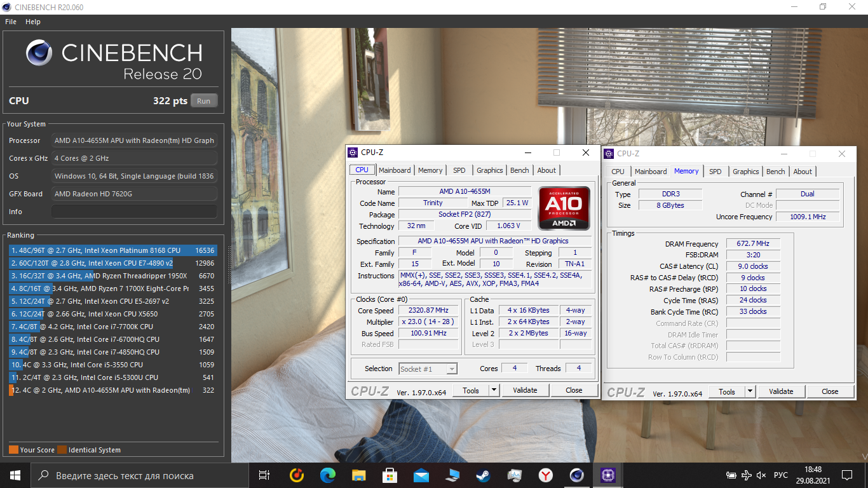This screenshot has width=868, height=488.
Task: Open the Mail app taskbar icon
Action: click(421, 475)
